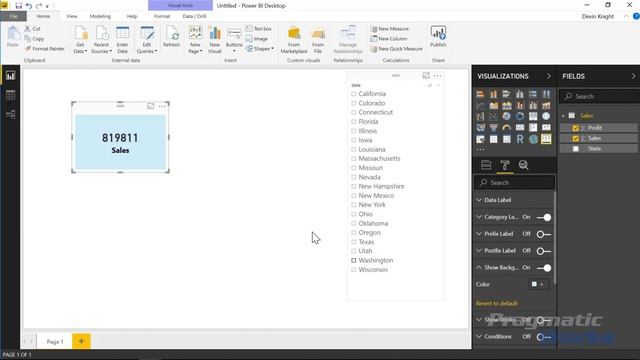Collapse the Show Background section chevron
The image size is (640, 360).
[479, 267]
